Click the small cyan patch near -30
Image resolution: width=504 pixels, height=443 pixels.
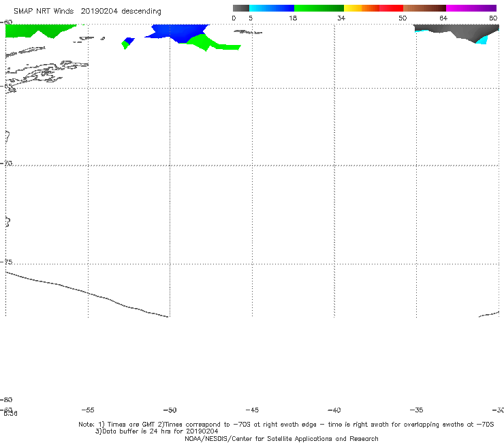pos(482,40)
